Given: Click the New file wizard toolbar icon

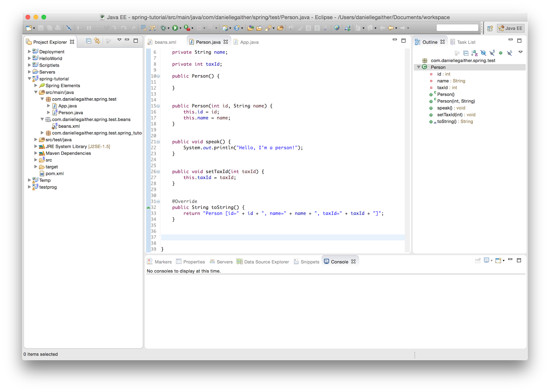Looking at the screenshot, I should (x=28, y=28).
